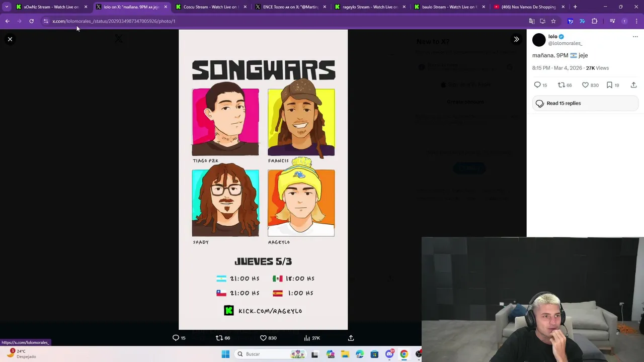Image resolution: width=644 pixels, height=362 pixels.
Task: Close the xOwNz Stream tab
Action: (86, 7)
